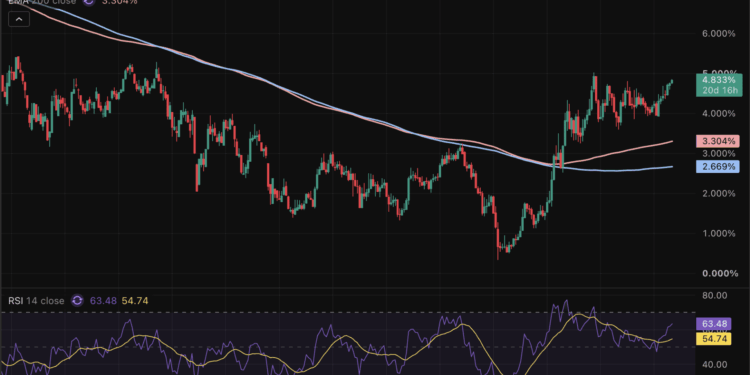Click the 6.000% price axis label

point(719,33)
